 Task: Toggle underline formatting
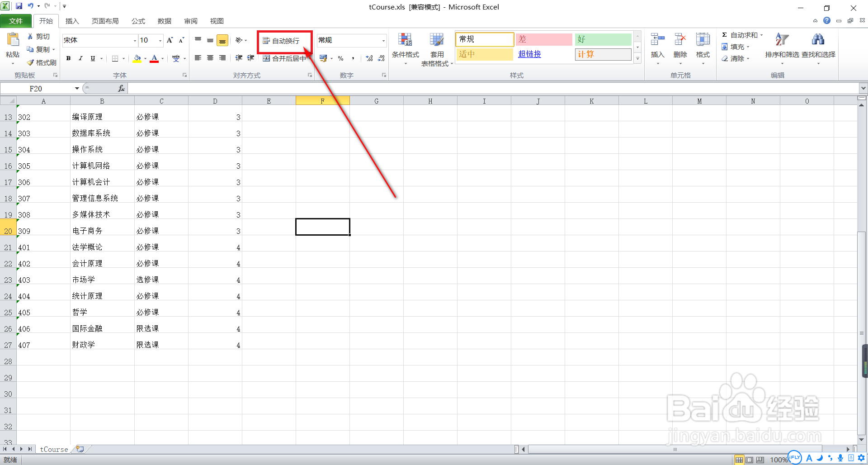[x=93, y=58]
